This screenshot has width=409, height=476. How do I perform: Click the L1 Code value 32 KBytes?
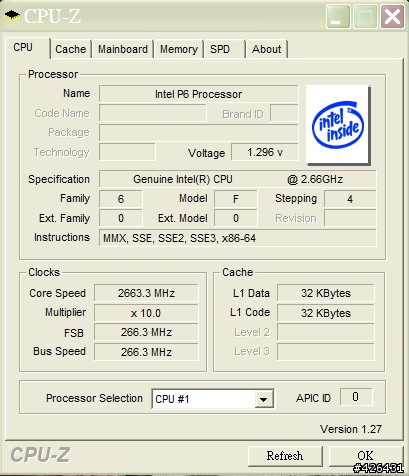click(x=326, y=313)
